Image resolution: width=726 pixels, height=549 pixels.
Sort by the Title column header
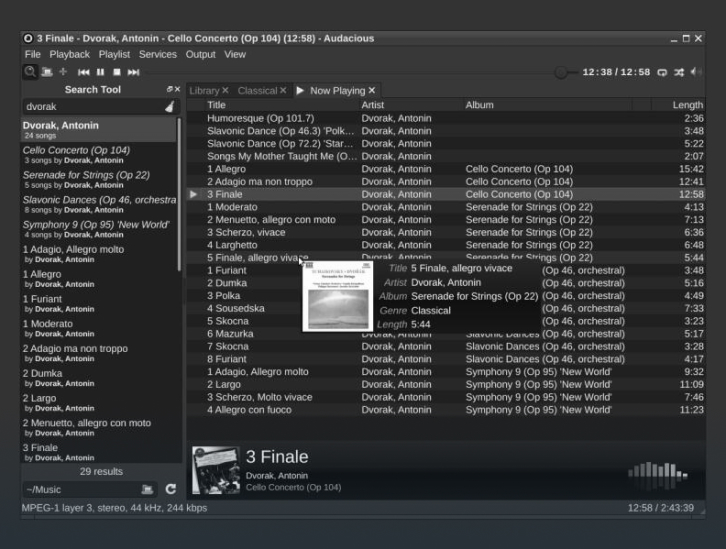point(282,105)
